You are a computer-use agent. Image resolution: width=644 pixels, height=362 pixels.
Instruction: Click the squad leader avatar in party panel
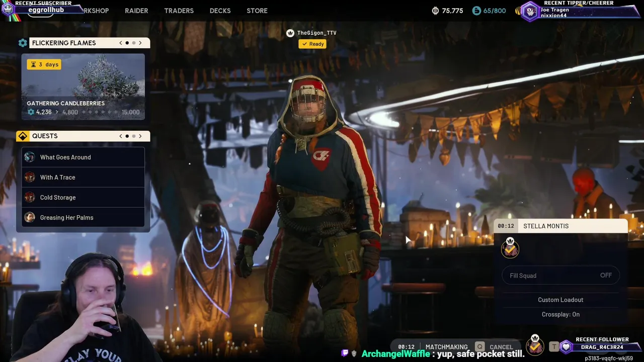point(510,248)
